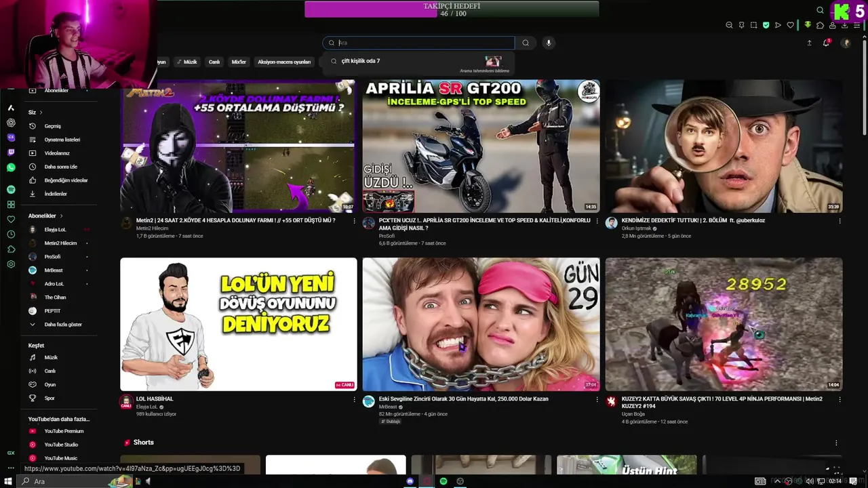The height and width of the screenshot is (488, 868).
Task: Open LOL'ün yeni dövüş oyunu thumbnail
Action: (239, 324)
